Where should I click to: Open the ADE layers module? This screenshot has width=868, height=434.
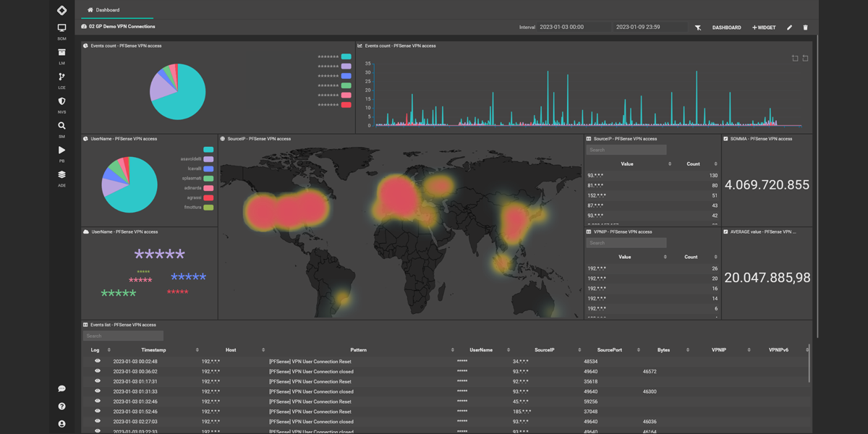coord(61,175)
